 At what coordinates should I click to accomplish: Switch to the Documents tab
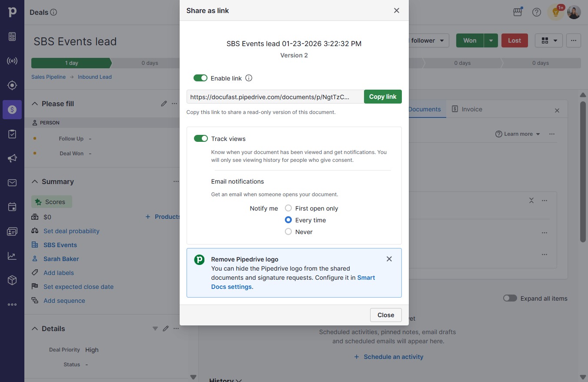(424, 109)
